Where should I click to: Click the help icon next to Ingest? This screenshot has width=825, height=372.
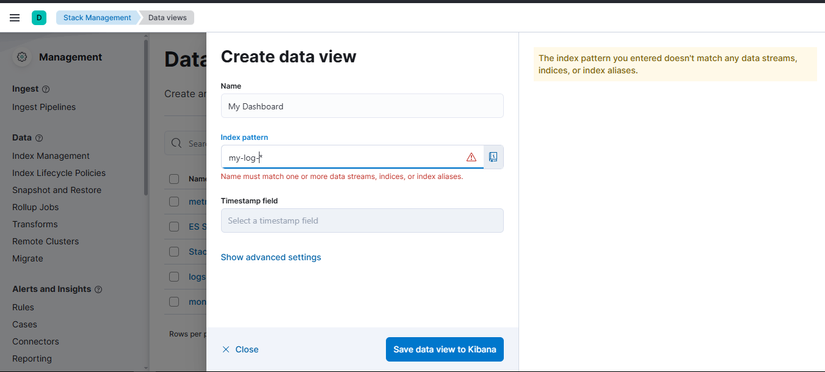tap(46, 89)
